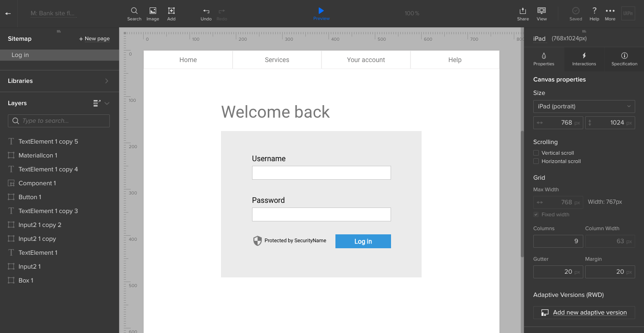Edit the Gutter value field
The height and width of the screenshot is (333, 644).
pyautogui.click(x=558, y=272)
